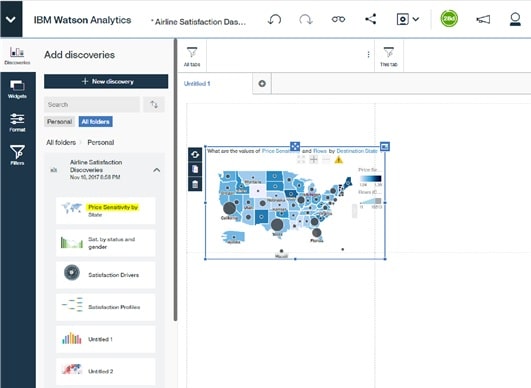Toggle the Personal folder filter
Screen dimensions: 531x388
(59, 122)
